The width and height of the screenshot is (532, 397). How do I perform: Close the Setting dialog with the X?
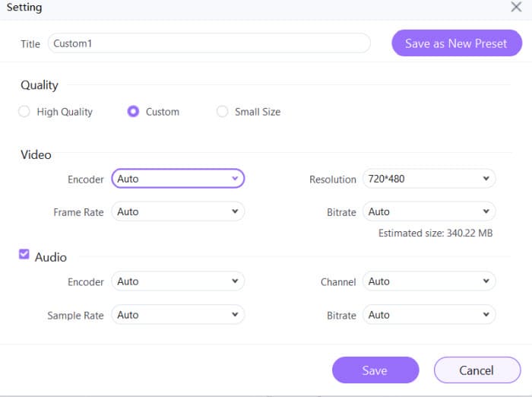[x=516, y=7]
